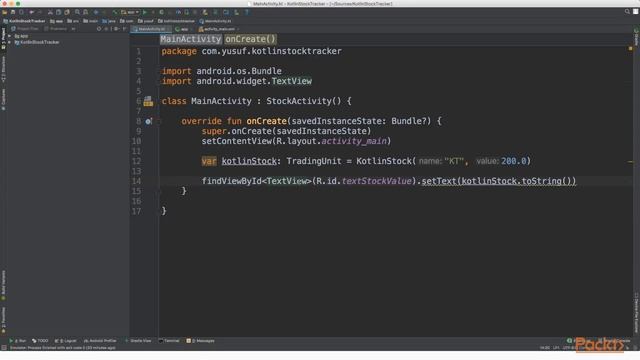Open the Android Profiler tool window
640x360 pixels.
coord(100,340)
